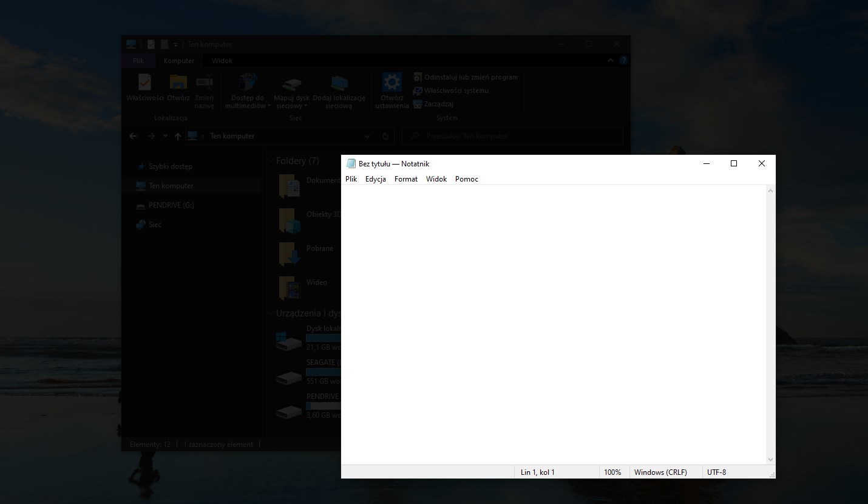This screenshot has width=868, height=504.
Task: Select the Dokumenty folder in Explorer
Action: click(309, 186)
